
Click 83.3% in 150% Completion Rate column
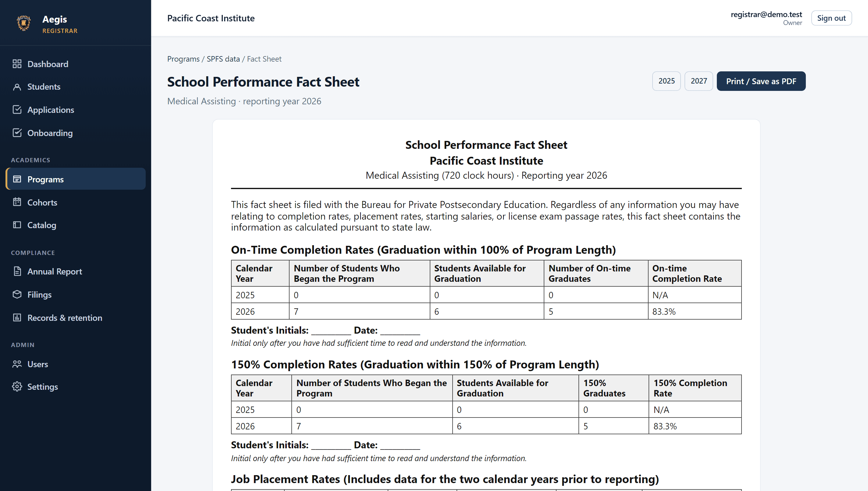click(x=665, y=426)
